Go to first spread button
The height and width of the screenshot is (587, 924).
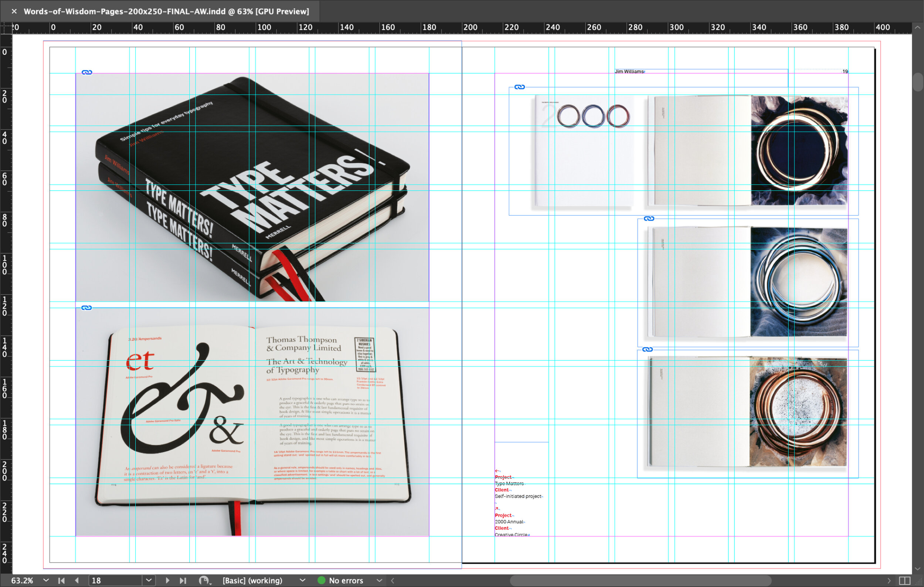pyautogui.click(x=61, y=580)
